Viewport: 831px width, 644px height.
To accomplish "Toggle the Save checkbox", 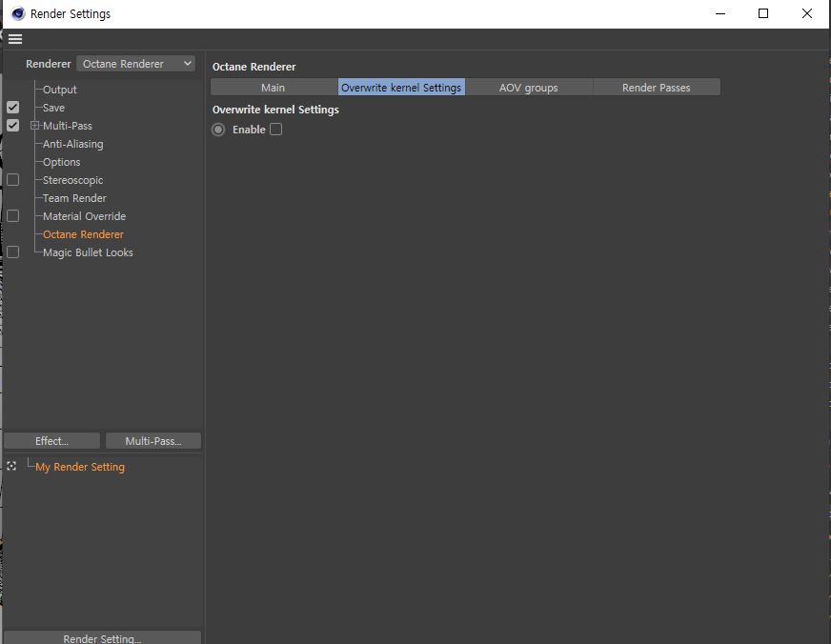I will (12, 108).
